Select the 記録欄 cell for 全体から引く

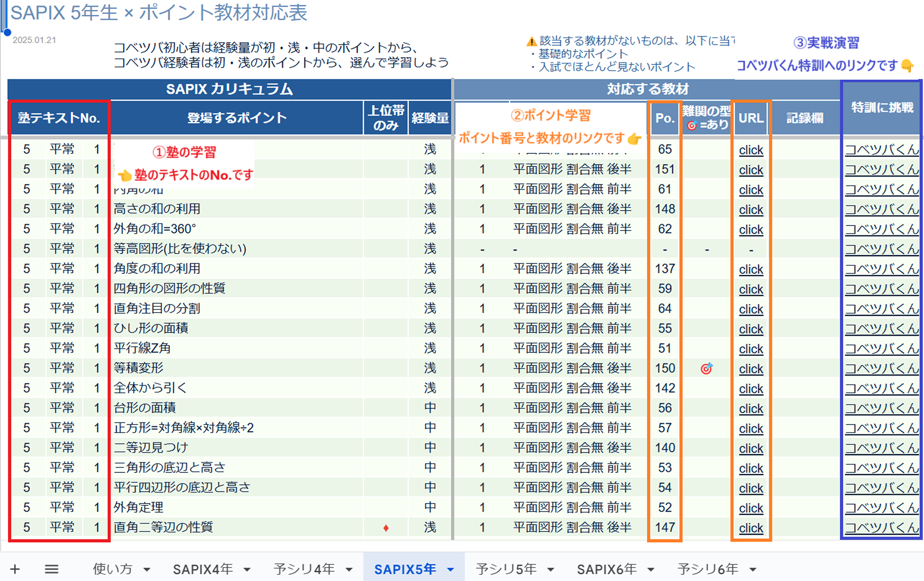point(804,388)
